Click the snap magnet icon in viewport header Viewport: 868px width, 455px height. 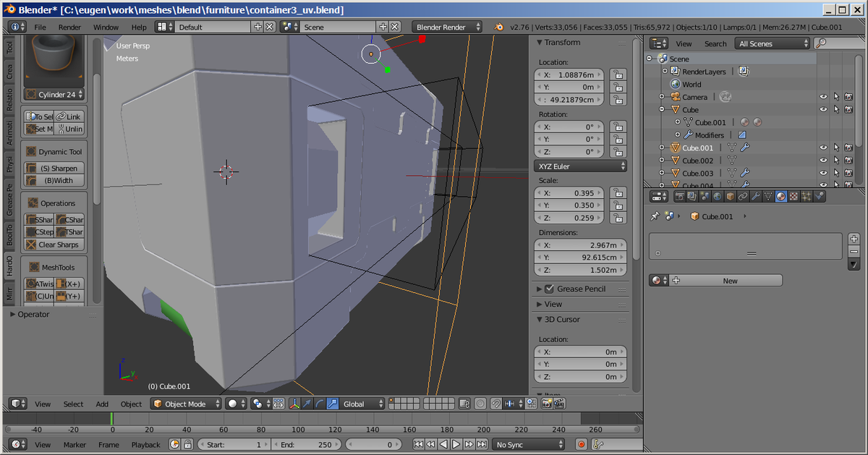point(495,404)
